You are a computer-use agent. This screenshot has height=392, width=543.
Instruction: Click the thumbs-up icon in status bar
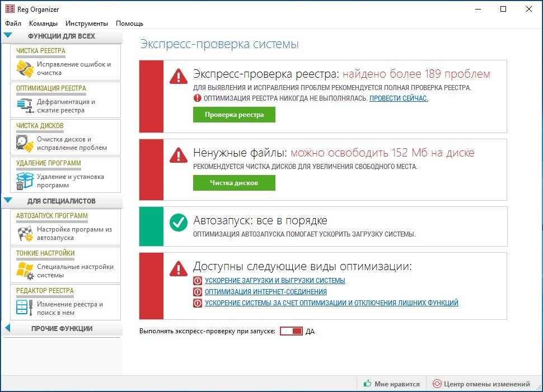tap(367, 384)
